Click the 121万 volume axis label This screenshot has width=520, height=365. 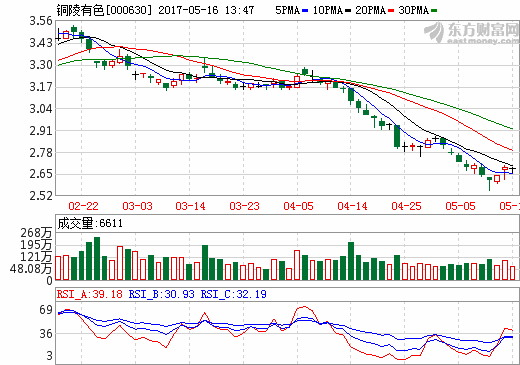click(x=37, y=257)
